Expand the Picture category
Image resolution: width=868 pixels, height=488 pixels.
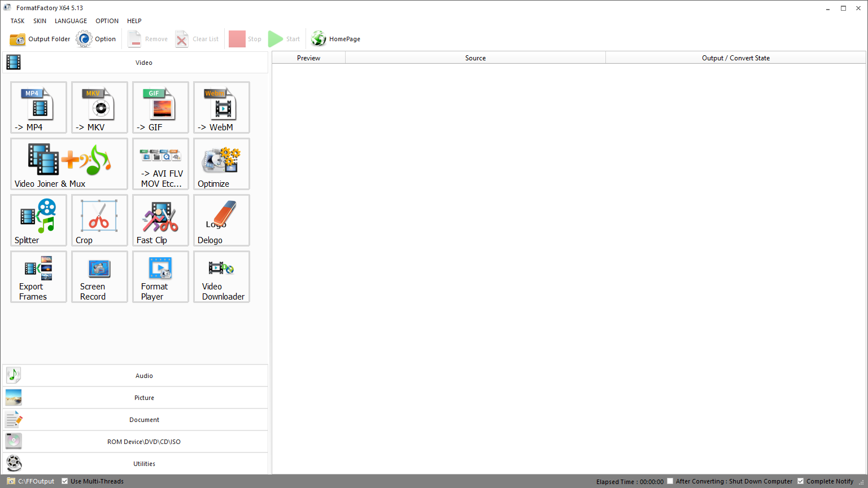pos(136,398)
